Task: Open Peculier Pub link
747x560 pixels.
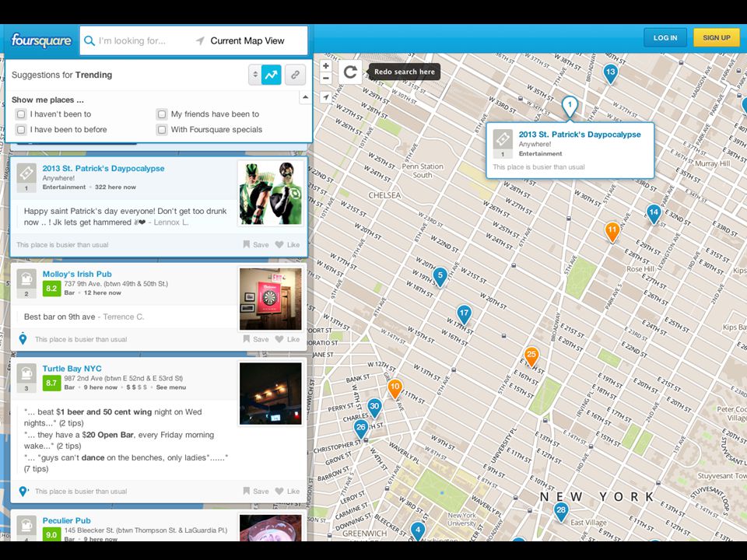Action: pos(67,520)
